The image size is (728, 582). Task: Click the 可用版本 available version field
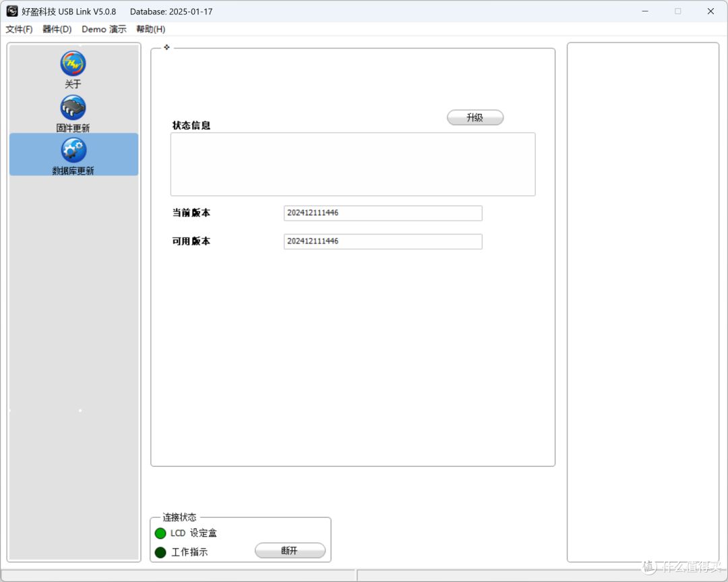[x=383, y=241]
